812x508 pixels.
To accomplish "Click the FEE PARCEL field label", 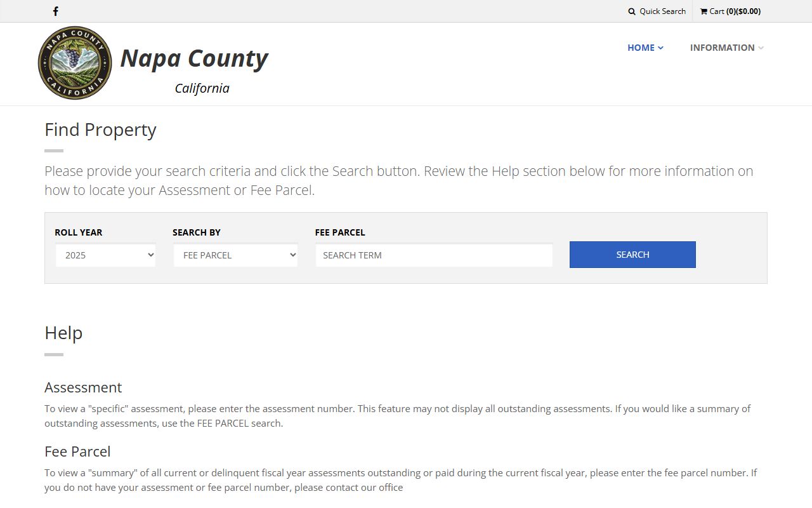I will click(x=340, y=232).
